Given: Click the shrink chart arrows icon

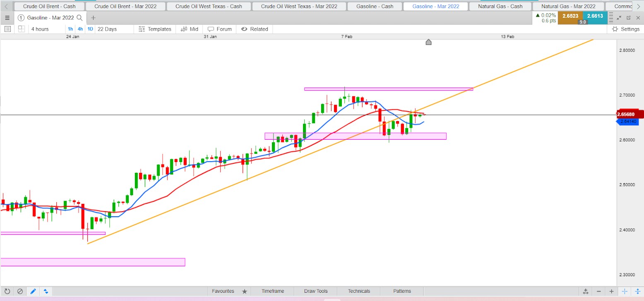Looking at the screenshot, I should (x=619, y=18).
